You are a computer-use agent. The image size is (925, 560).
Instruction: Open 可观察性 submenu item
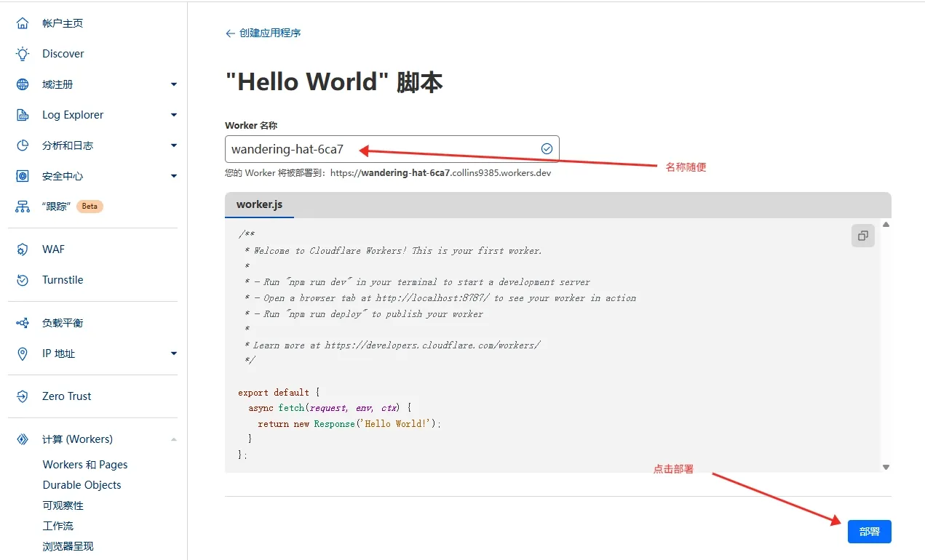[x=63, y=505]
